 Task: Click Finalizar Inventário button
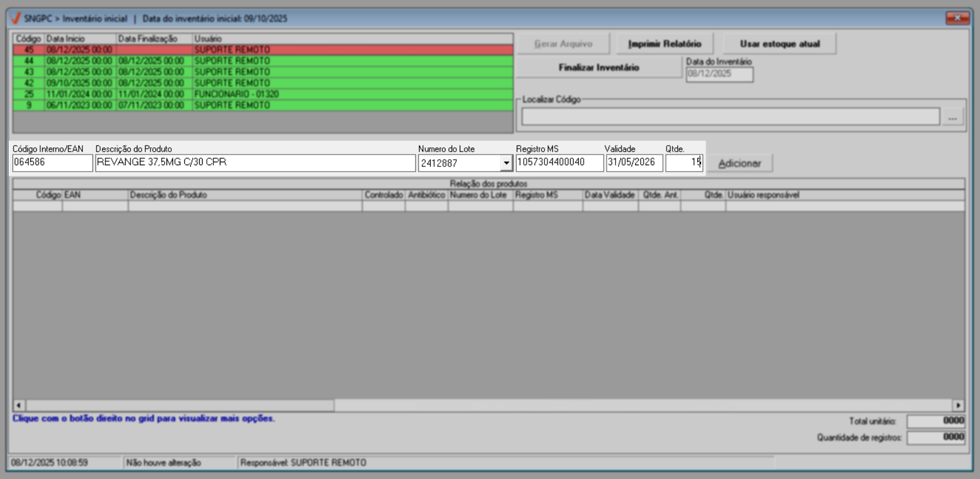[x=598, y=67]
